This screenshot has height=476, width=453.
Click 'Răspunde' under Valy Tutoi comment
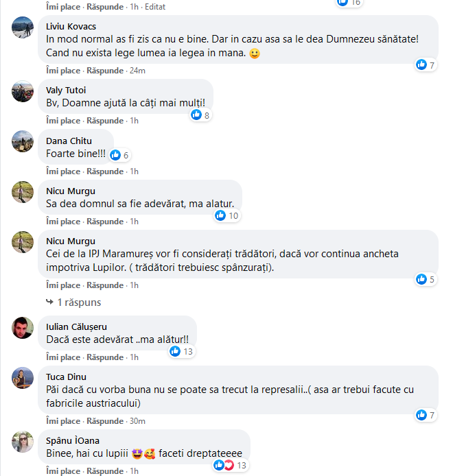click(x=105, y=121)
